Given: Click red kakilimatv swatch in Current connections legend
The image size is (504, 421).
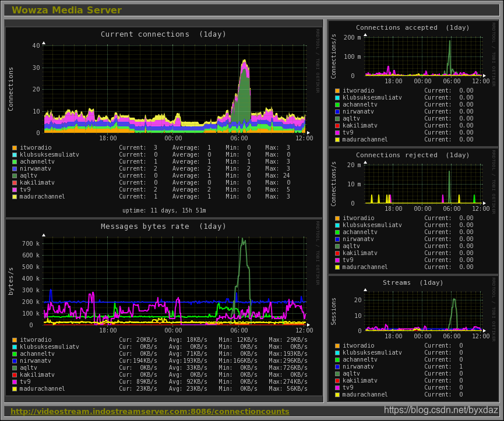Looking at the screenshot, I should (15, 183).
